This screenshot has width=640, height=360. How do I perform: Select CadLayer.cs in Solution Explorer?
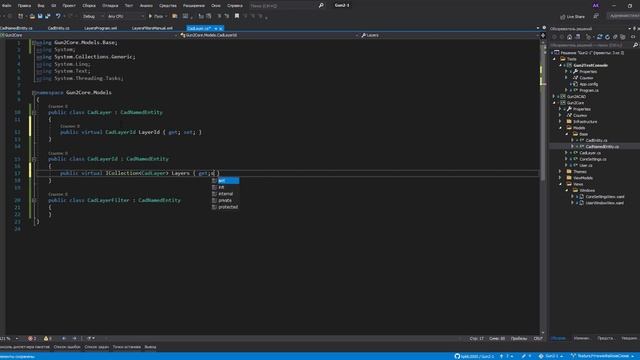[590, 153]
